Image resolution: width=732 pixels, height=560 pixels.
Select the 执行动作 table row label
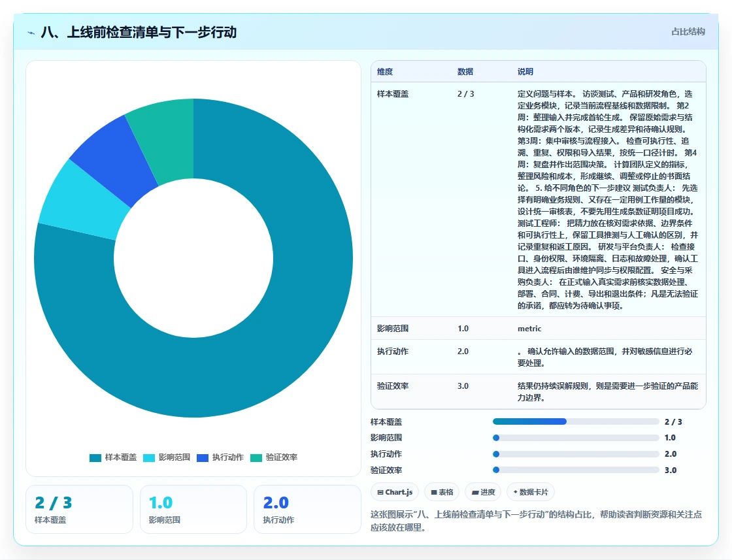point(393,352)
